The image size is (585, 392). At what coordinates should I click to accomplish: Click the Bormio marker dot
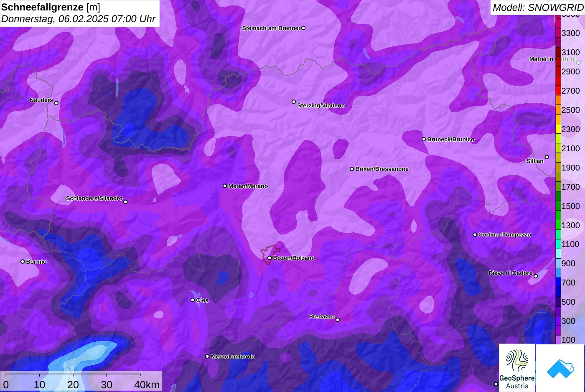tap(23, 262)
